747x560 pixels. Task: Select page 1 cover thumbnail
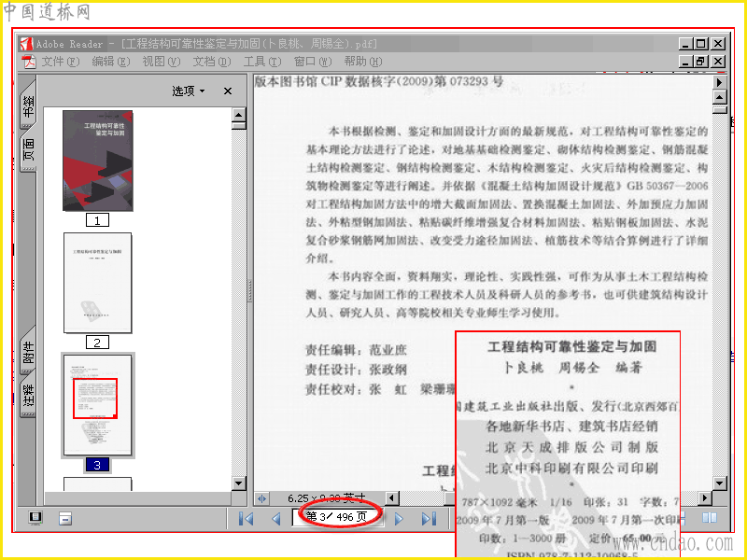[x=98, y=161]
